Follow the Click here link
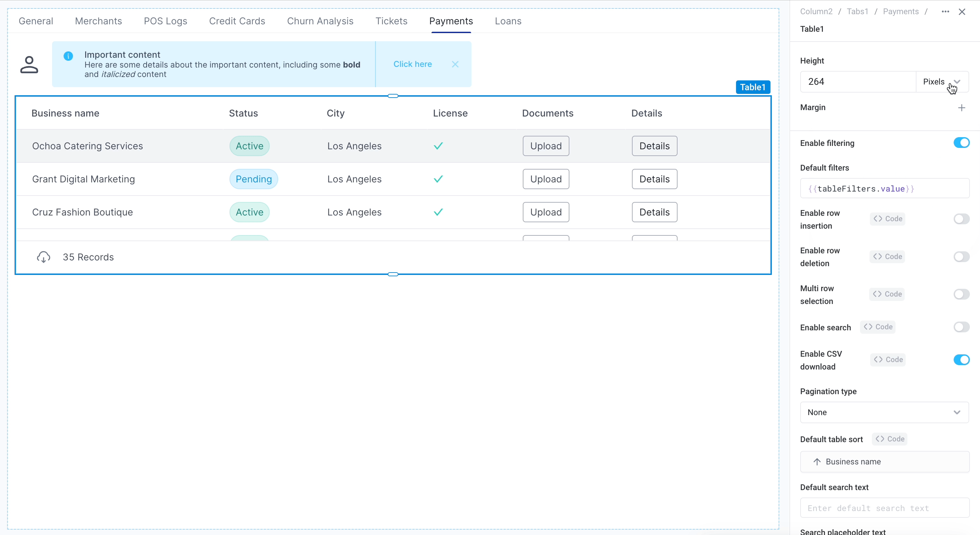Viewport: 980px width, 535px height. coord(412,64)
